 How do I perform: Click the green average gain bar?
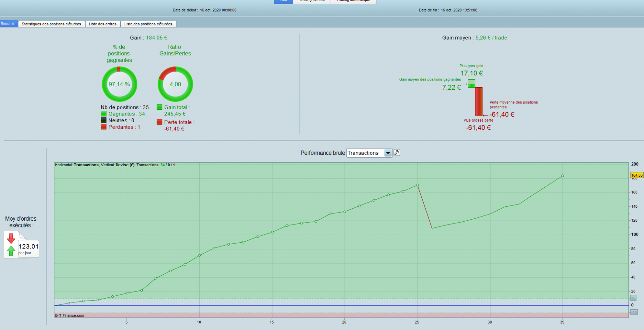pos(472,83)
